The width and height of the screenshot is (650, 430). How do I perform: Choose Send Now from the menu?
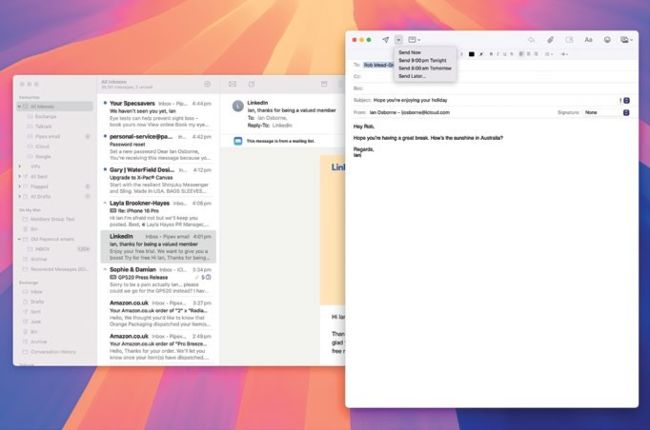point(410,52)
